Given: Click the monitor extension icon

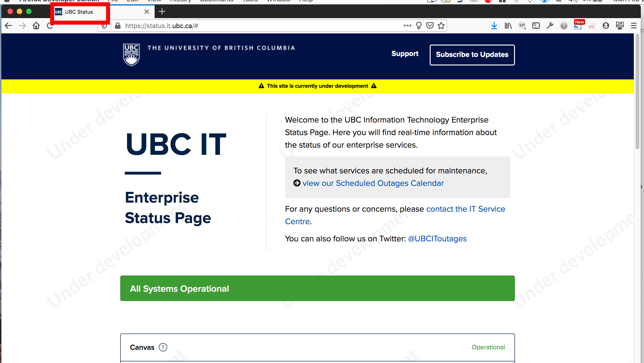Looking at the screenshot, I should tap(620, 26).
